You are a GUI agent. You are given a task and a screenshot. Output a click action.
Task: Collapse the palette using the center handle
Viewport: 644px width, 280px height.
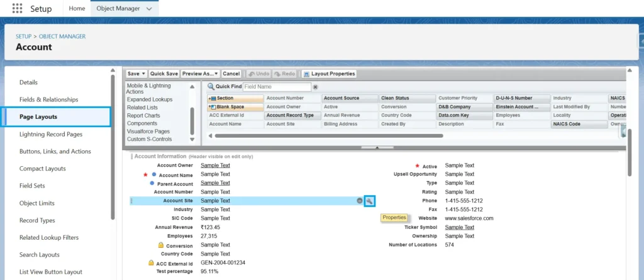click(x=376, y=147)
